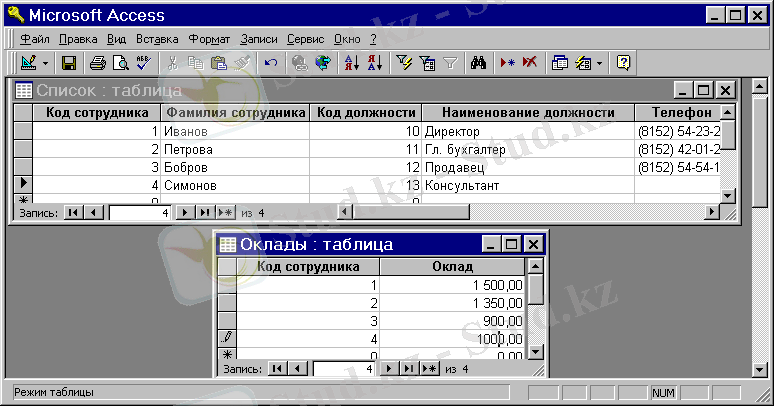The width and height of the screenshot is (774, 406).
Task: Expand the New Object dropdown arrow
Action: coord(599,63)
